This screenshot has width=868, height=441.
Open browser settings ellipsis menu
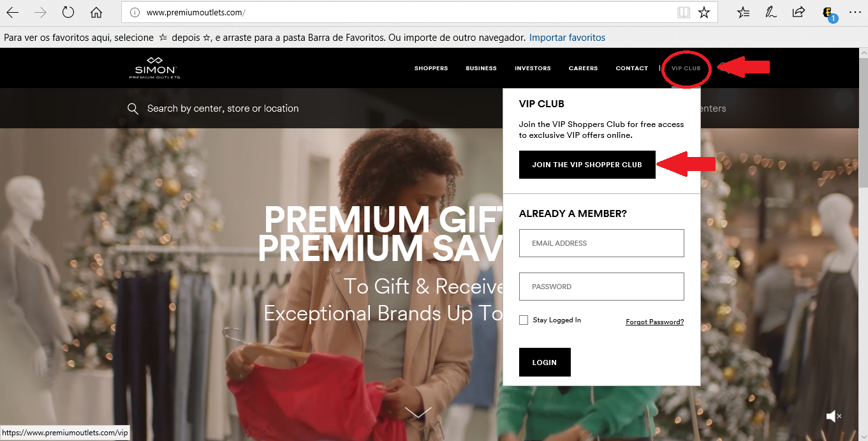(855, 12)
